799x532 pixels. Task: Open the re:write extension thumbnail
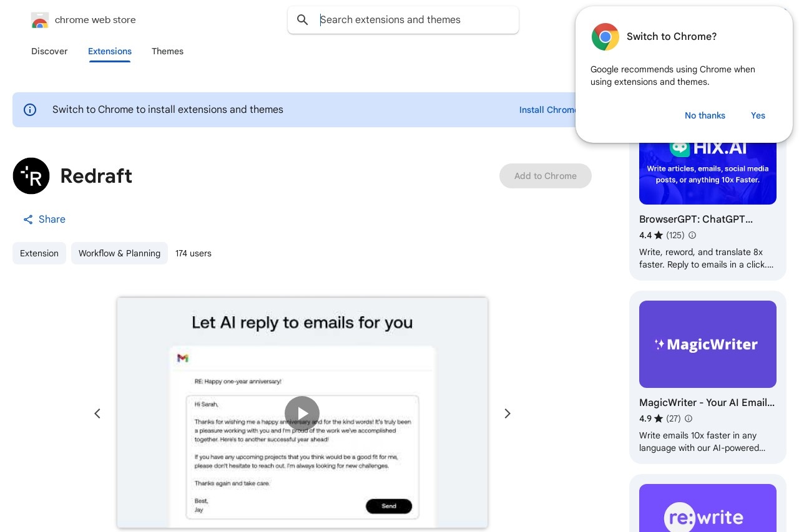click(708, 508)
